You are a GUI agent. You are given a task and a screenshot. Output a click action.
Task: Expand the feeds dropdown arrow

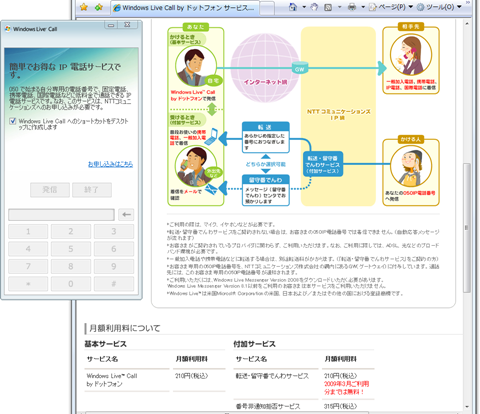coord(340,7)
